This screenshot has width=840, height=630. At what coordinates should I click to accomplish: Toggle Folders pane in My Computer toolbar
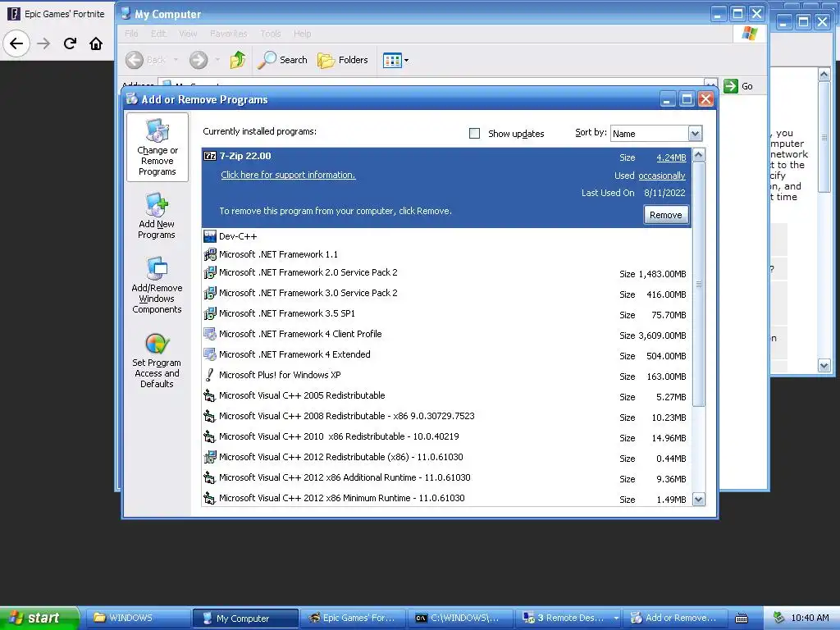pyautogui.click(x=343, y=60)
